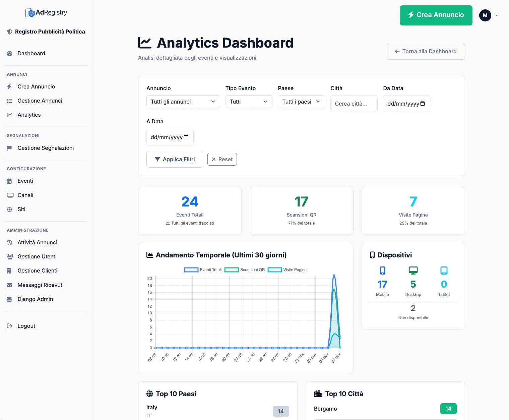509x420 pixels.
Task: Select the Analytics chart icon in sidebar
Action: click(x=10, y=115)
